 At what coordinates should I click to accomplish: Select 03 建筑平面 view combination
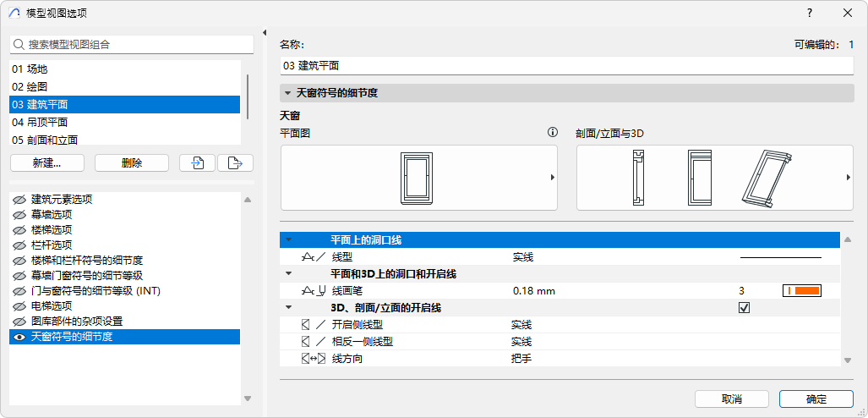pos(124,104)
